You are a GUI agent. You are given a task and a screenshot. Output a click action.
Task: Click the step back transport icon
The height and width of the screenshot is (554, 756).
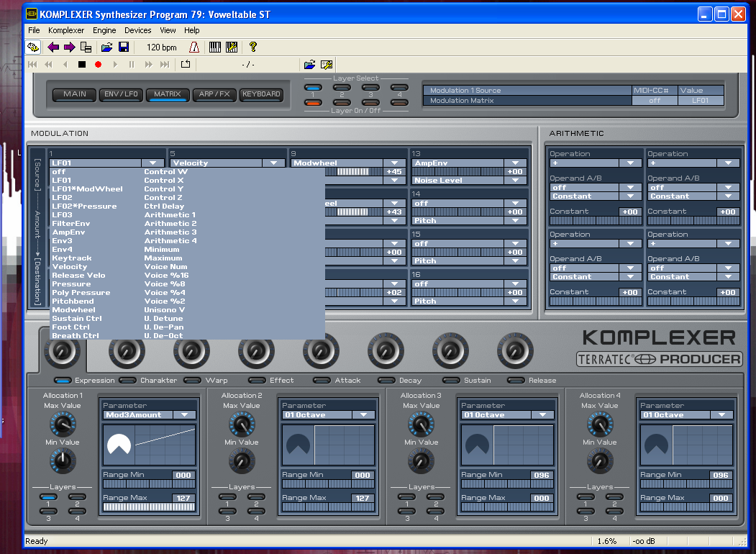coord(65,65)
